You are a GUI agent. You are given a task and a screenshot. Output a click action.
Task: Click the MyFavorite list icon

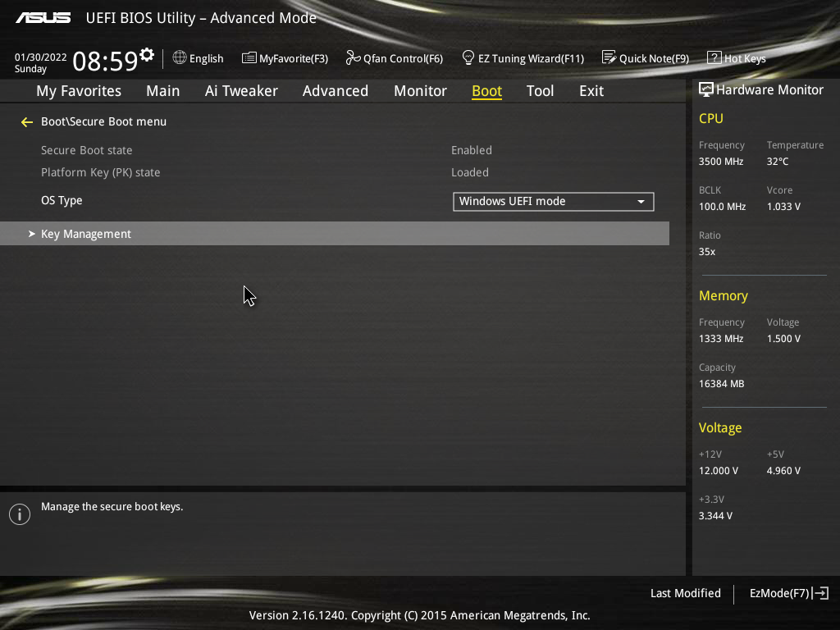point(249,58)
